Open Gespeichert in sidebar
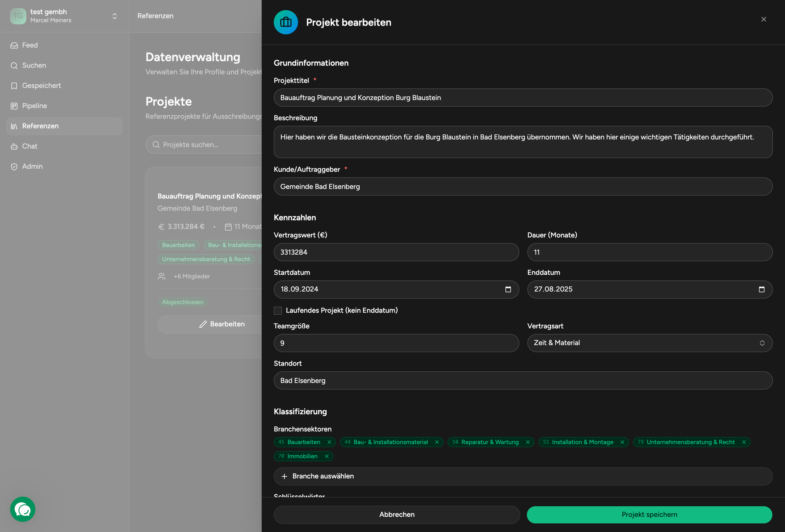The height and width of the screenshot is (532, 785). [x=41, y=85]
